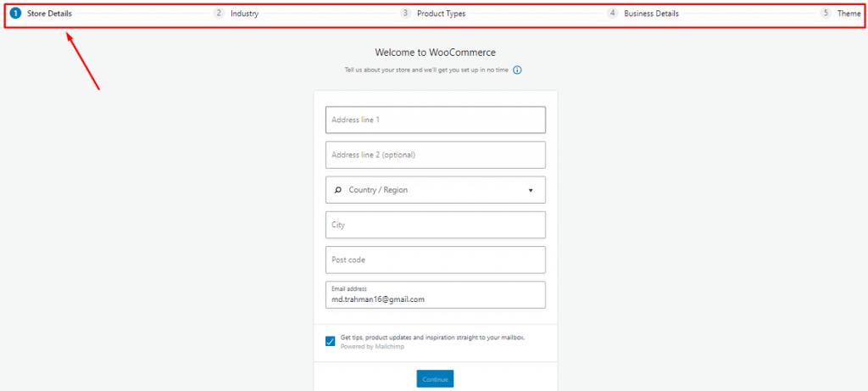The width and height of the screenshot is (868, 391).
Task: Go to the Store Details step
Action: [49, 14]
